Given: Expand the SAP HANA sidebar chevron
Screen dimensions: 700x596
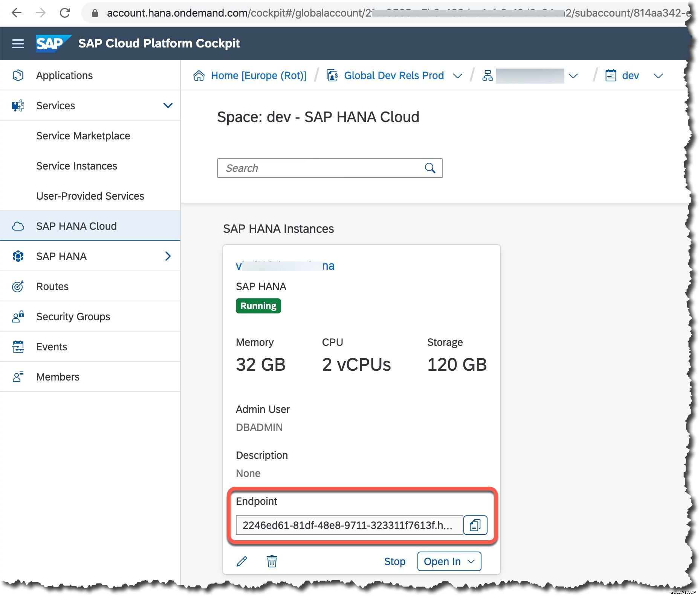Looking at the screenshot, I should (168, 256).
